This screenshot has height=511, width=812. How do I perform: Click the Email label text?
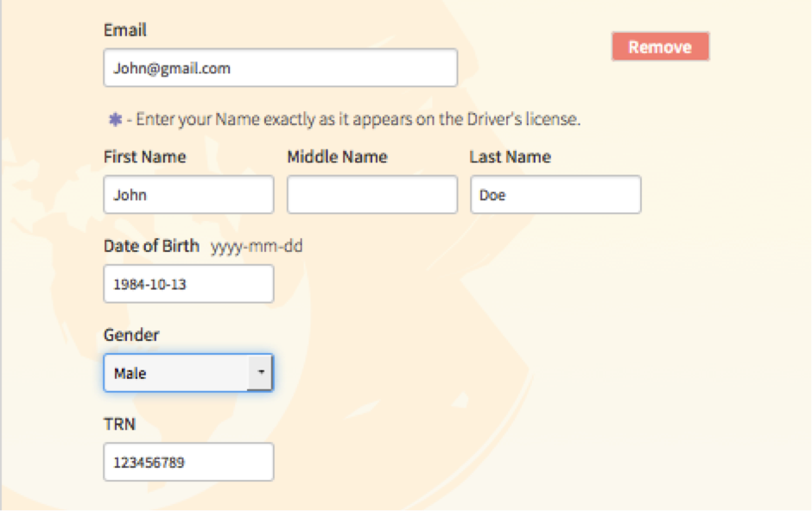125,30
